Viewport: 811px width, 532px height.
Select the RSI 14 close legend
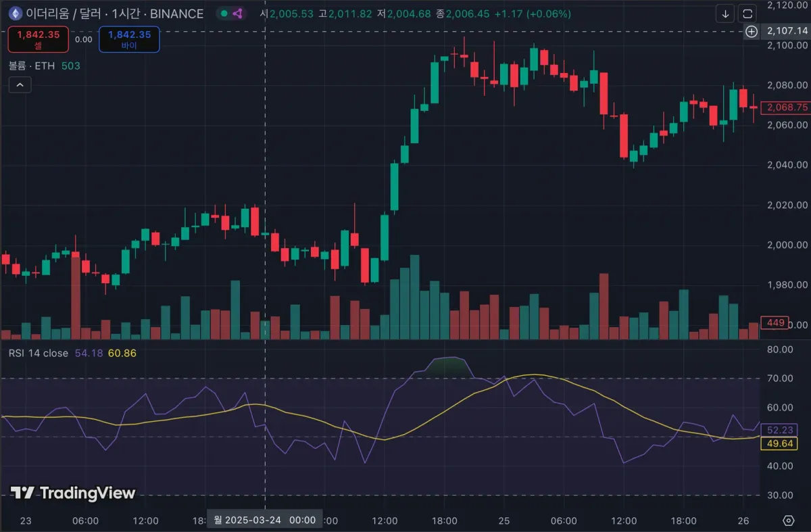[39, 353]
